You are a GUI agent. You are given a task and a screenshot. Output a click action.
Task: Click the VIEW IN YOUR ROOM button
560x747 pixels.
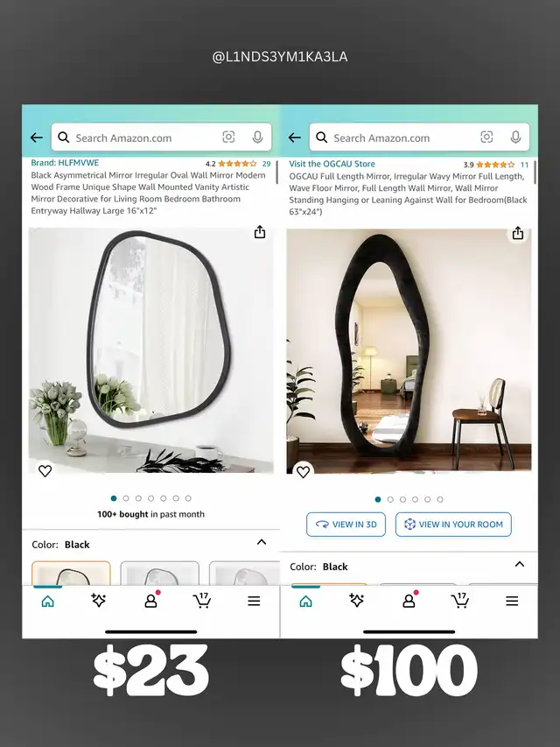[453, 525]
